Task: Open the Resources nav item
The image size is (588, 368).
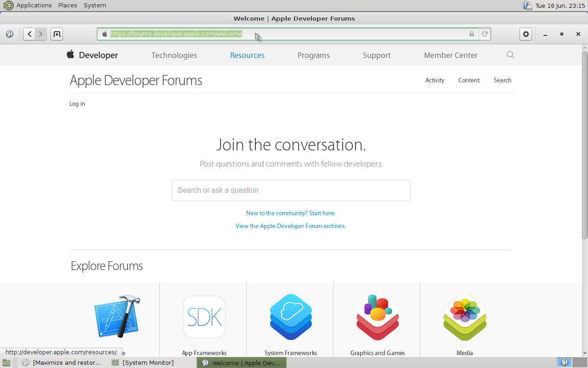Action: (x=247, y=55)
